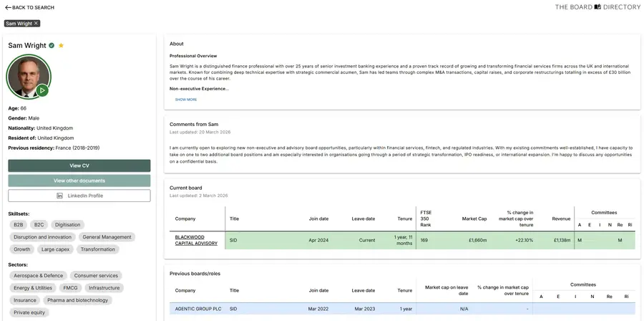Click the Large capex chip
Viewport: 644px width, 321px height.
pos(55,249)
